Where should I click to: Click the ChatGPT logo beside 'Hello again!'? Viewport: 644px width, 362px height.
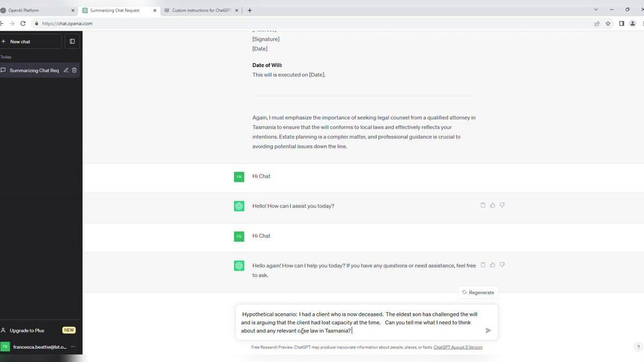coord(239,266)
